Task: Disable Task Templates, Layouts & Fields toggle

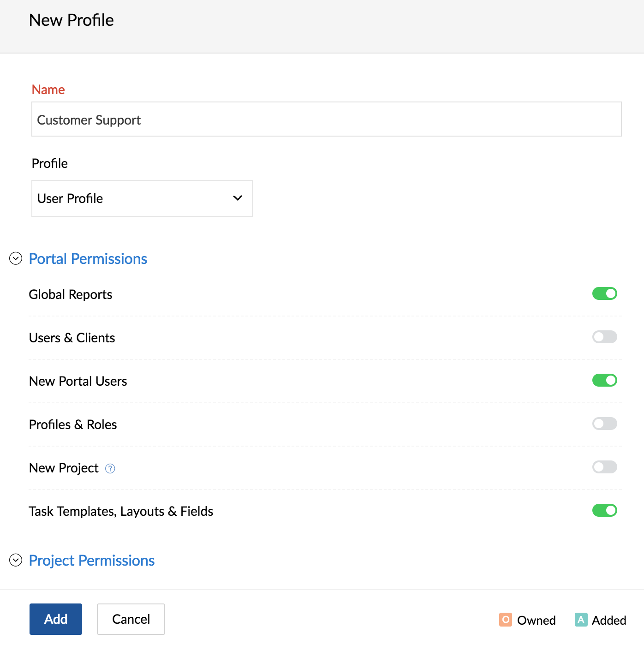Action: coord(605,510)
